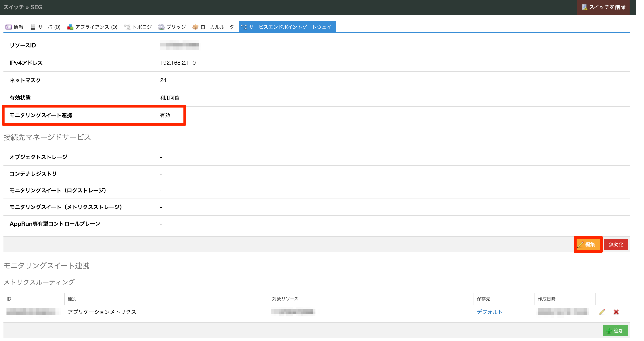
Task: Select the アプリケーションメトリクス row text
Action: pyautogui.click(x=102, y=312)
